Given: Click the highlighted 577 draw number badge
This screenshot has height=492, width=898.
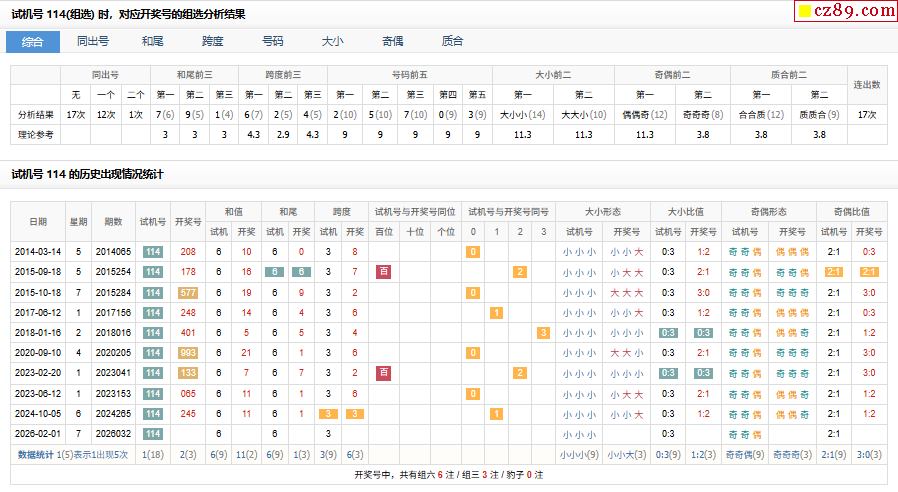Looking at the screenshot, I should pos(188,293).
